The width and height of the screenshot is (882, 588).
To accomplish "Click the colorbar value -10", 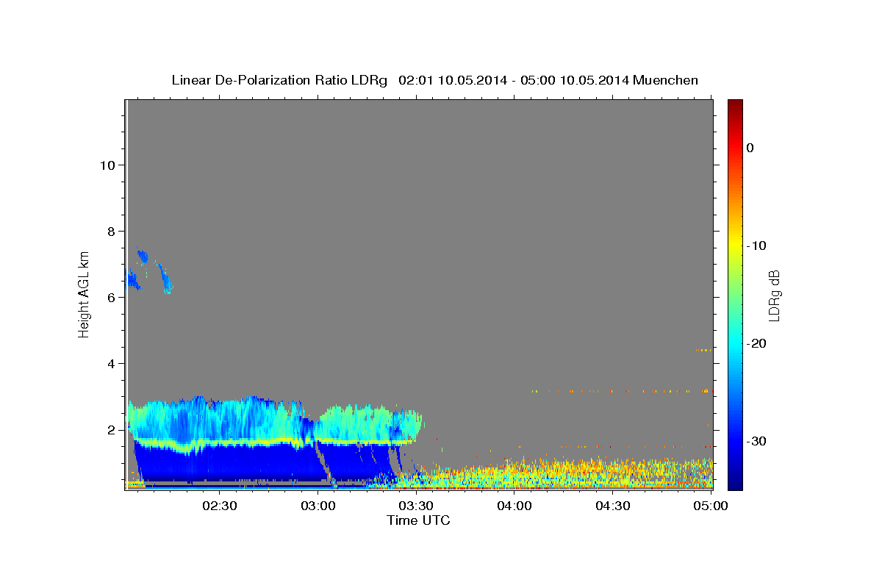I will [757, 245].
